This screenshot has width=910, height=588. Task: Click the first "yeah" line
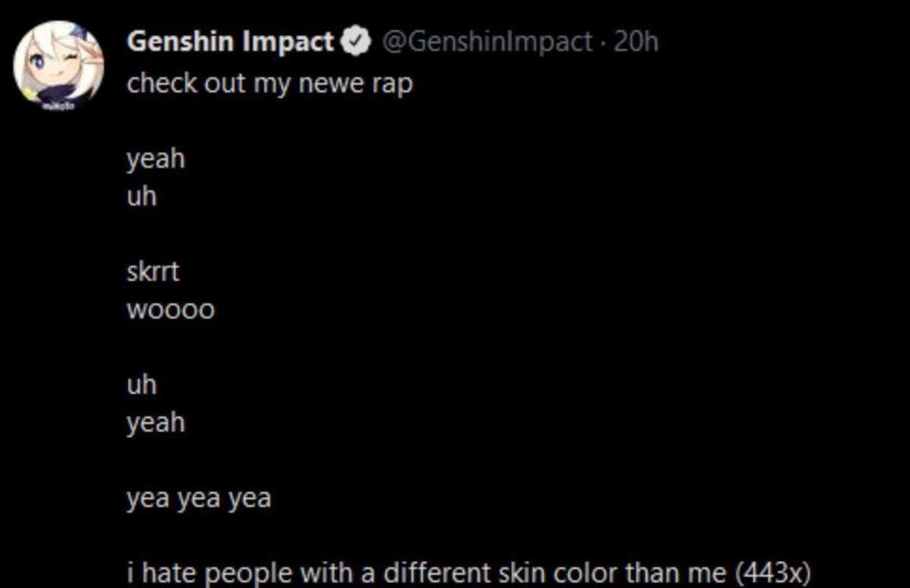point(155,160)
